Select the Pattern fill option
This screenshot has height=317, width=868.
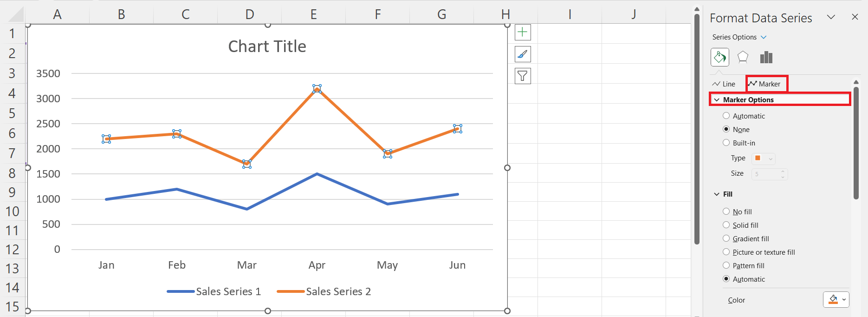[x=726, y=265]
